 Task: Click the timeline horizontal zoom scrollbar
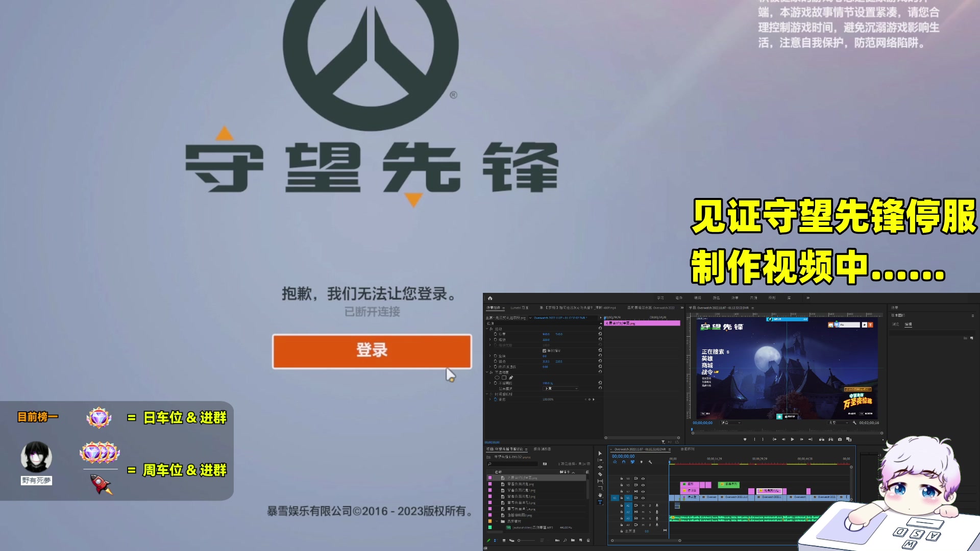pyautogui.click(x=646, y=541)
